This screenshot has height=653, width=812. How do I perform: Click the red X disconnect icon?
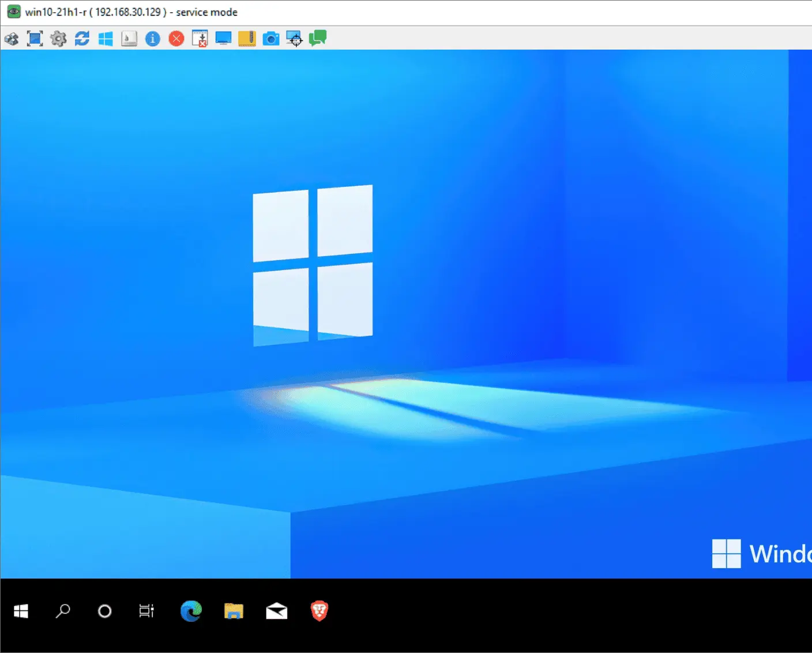pyautogui.click(x=176, y=39)
